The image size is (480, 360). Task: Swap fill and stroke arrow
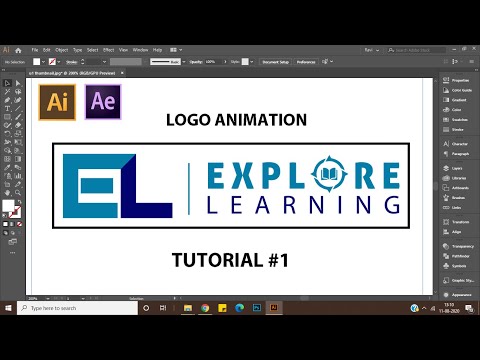[x=20, y=202]
